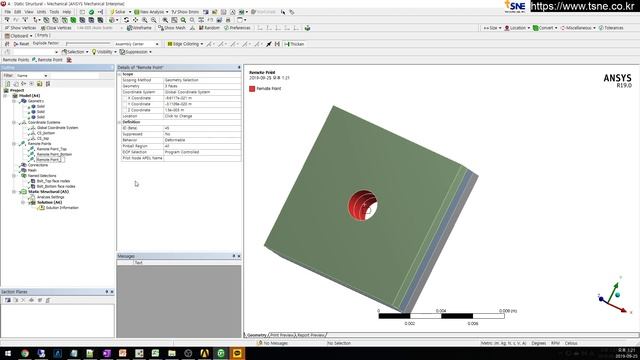The height and width of the screenshot is (360, 640).
Task: Click the New Section Plane icon
Action: tap(7, 300)
